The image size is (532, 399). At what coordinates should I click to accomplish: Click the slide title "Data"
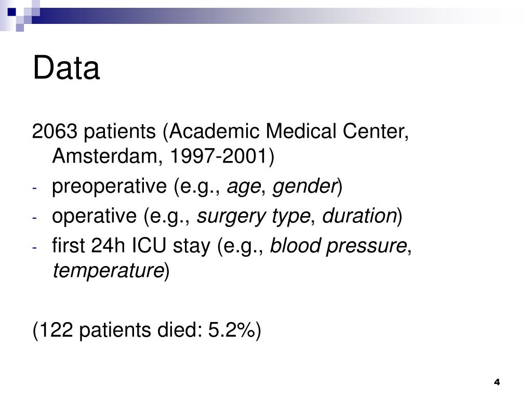(x=66, y=68)
